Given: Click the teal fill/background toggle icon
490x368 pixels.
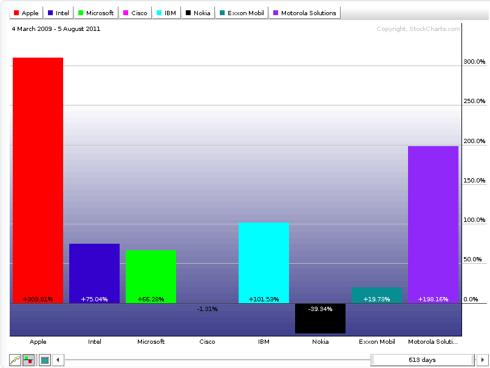Looking at the screenshot, I should pyautogui.click(x=45, y=360).
